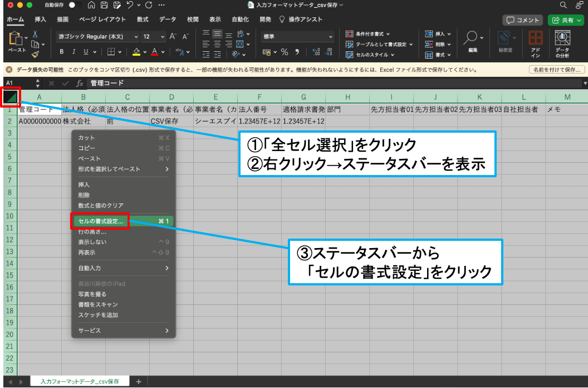Open the quick access more options ellipsis
The width and height of the screenshot is (588, 388).
tap(161, 5)
